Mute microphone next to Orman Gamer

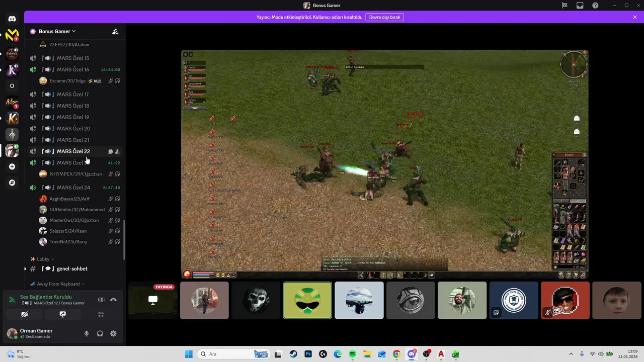87,333
